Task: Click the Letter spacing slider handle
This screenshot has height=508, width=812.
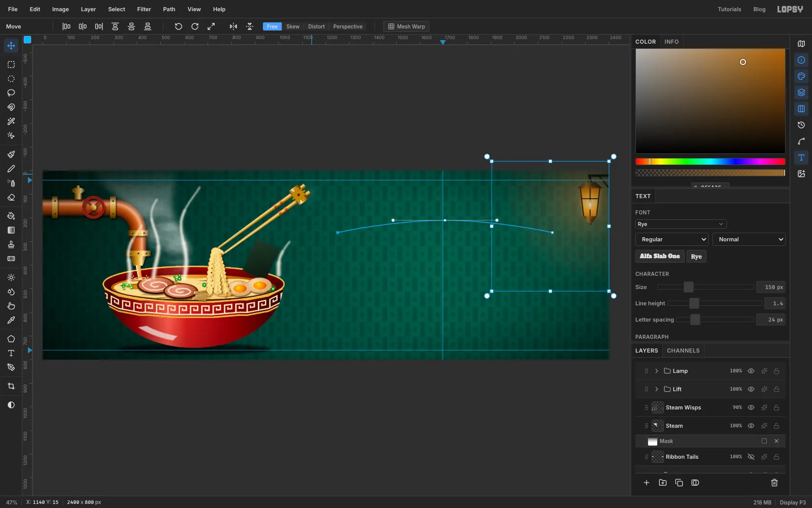Action: [695, 320]
